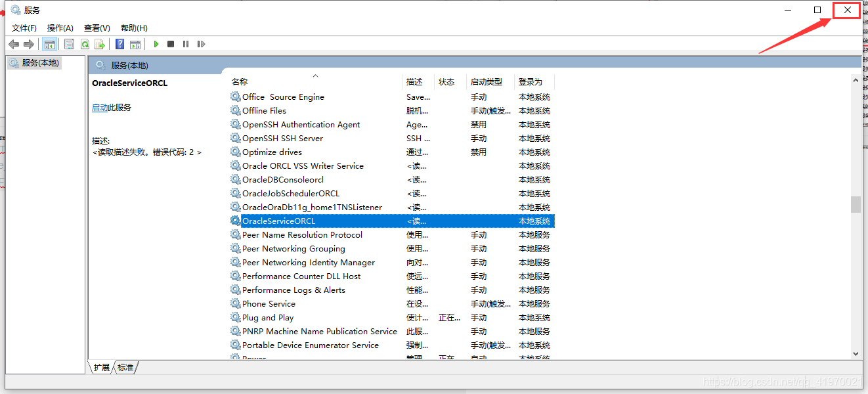Click the gear icon beside Portable Device Enumerator Service
Screen dimensions: 868x394
pos(236,345)
